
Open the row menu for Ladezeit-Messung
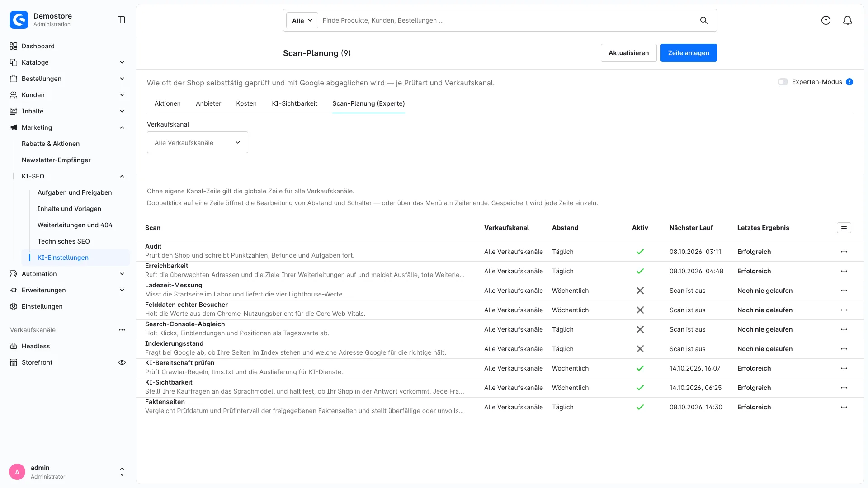844,291
